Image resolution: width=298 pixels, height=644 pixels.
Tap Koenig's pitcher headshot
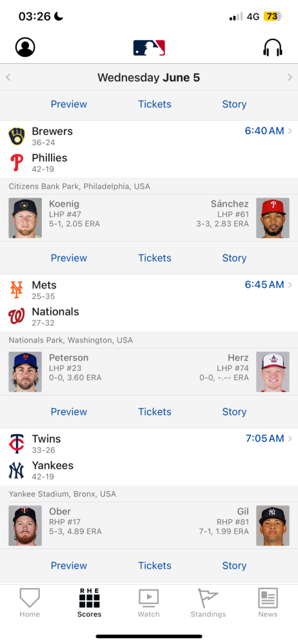[x=25, y=218]
